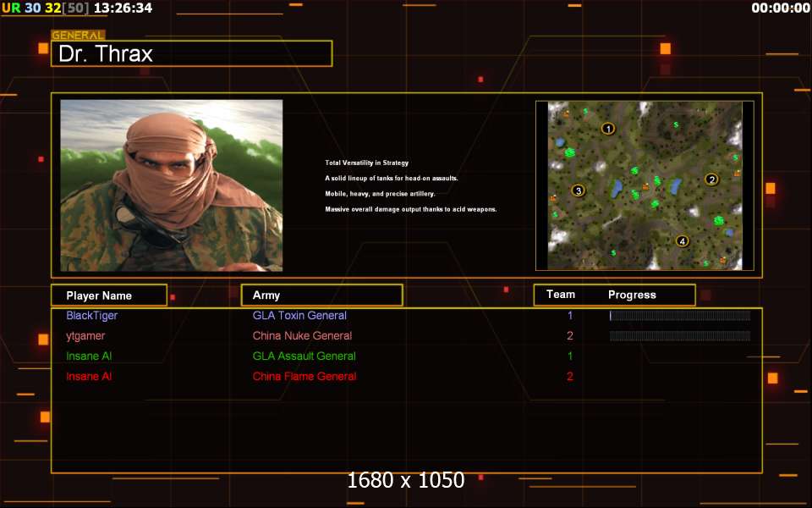
Task: Click the China Nuke General army entry
Action: coord(302,336)
